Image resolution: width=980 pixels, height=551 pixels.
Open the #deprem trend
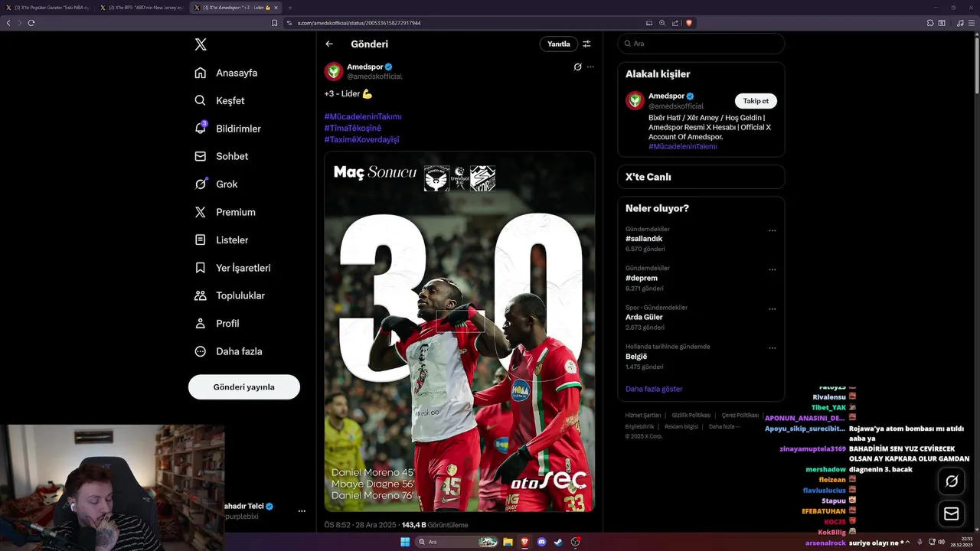click(642, 278)
